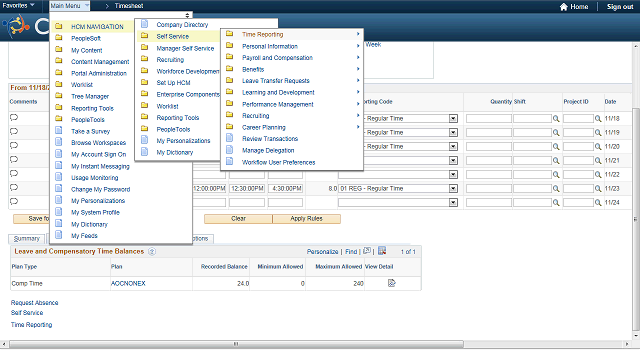This screenshot has height=360, width=640.
Task: Open Workflow User Preferences menu item
Action: coord(279,162)
